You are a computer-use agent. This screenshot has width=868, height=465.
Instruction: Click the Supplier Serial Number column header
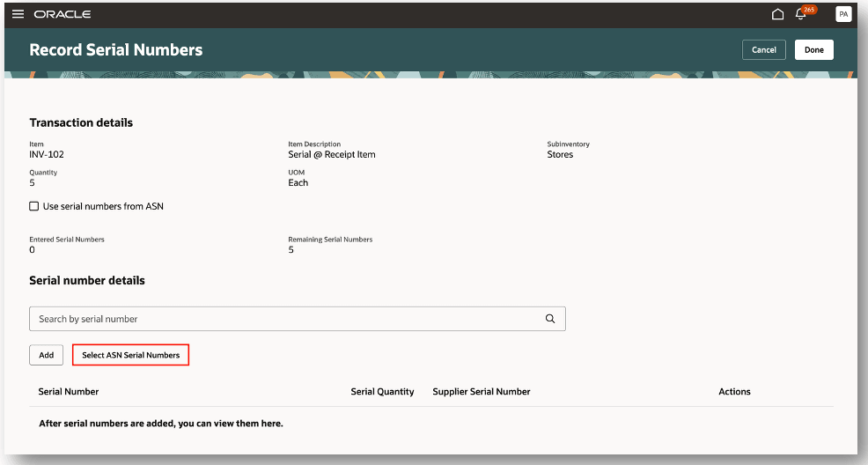pyautogui.click(x=482, y=391)
